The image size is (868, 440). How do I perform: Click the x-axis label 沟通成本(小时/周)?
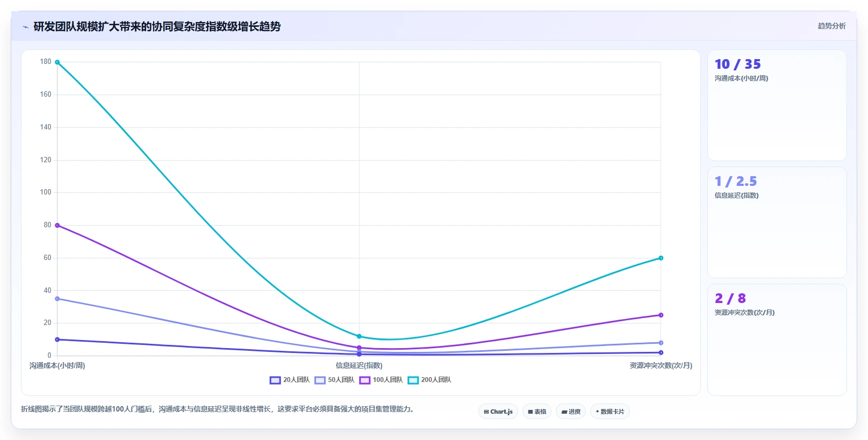click(x=58, y=366)
